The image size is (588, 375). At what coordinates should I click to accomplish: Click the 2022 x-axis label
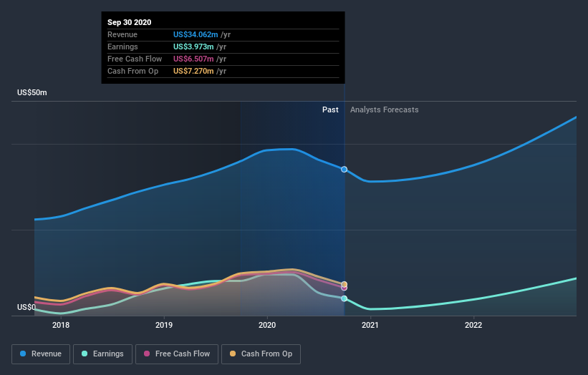click(x=473, y=325)
